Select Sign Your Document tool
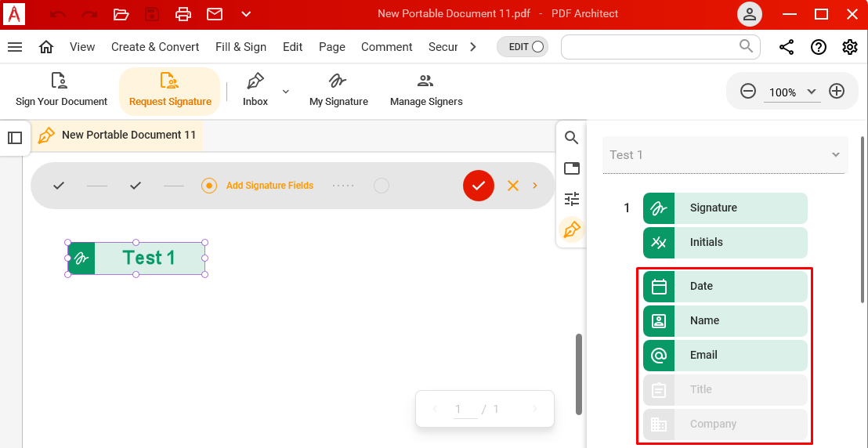 [x=61, y=90]
